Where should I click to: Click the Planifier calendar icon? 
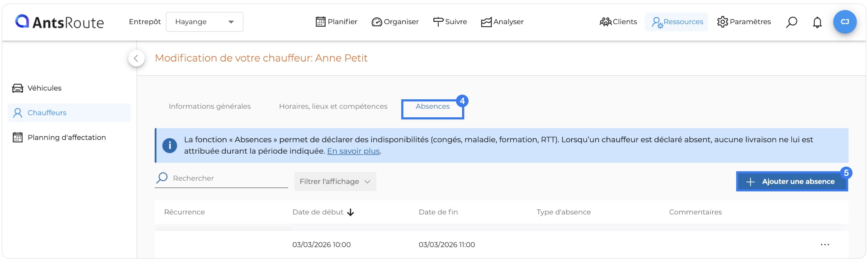(321, 22)
